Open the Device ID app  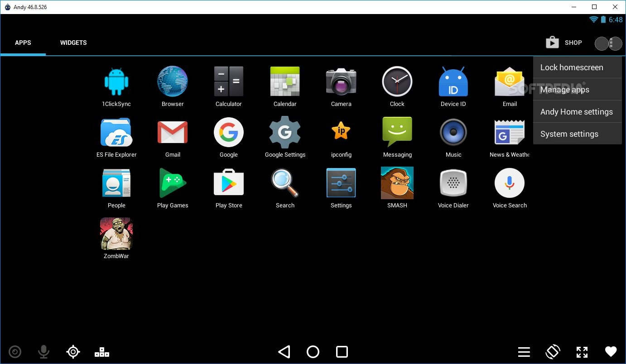pos(453,86)
